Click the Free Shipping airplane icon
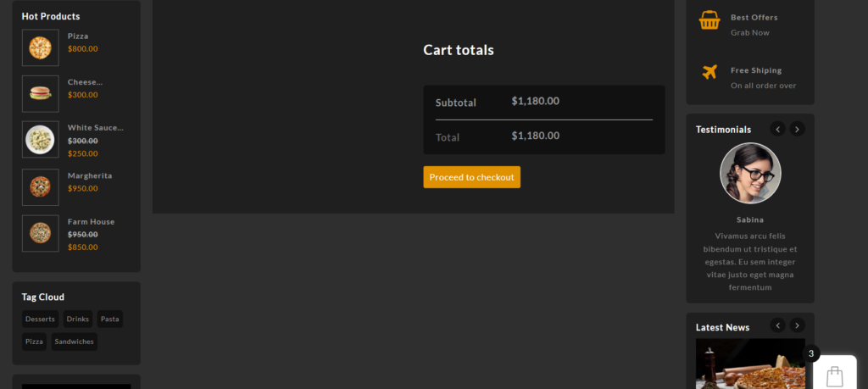This screenshot has width=868, height=389. point(709,72)
